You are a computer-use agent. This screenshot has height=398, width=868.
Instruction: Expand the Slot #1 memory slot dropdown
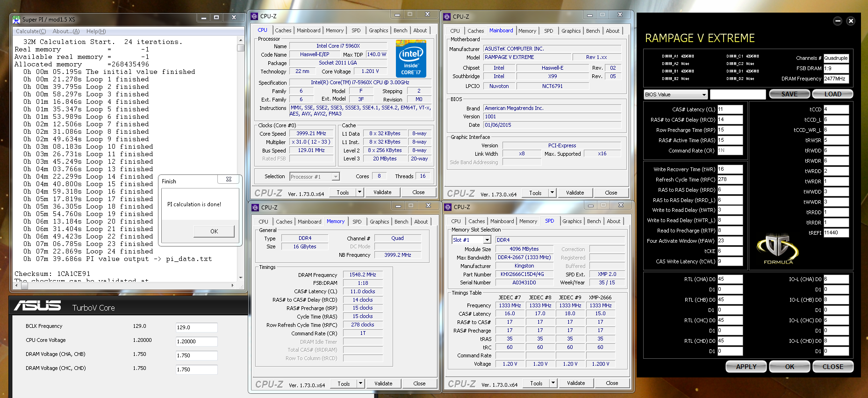[487, 240]
